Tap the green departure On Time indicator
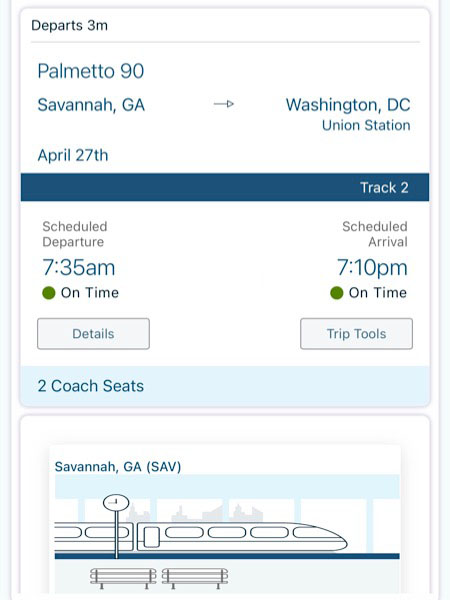This screenshot has height=600, width=450. tap(49, 293)
